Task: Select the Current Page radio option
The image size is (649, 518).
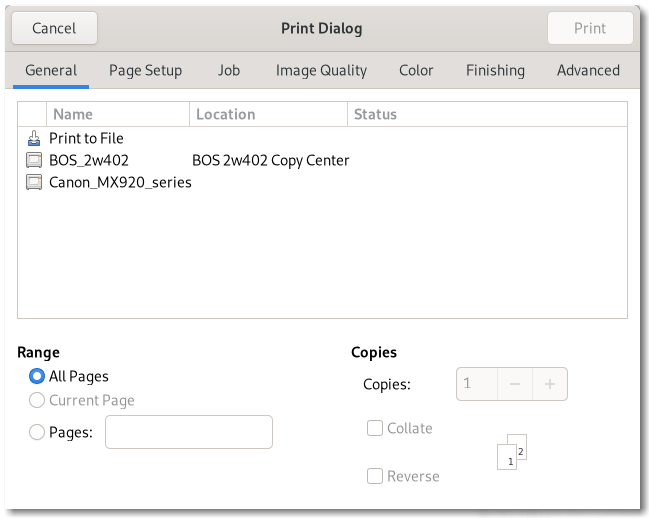Action: click(37, 400)
